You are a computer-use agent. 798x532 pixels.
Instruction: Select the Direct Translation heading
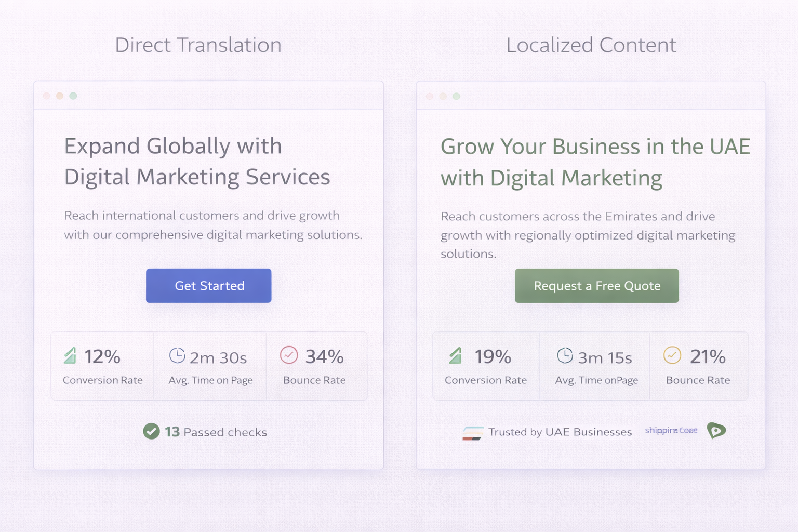click(x=198, y=45)
